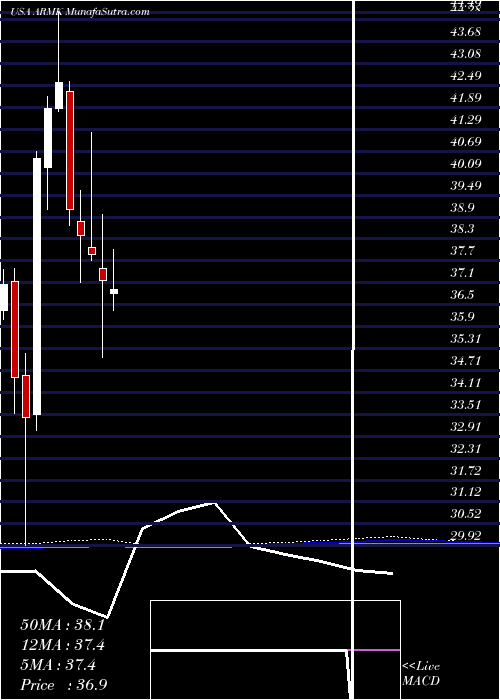Click the tall white candle rising to 40.09

[x=37, y=287]
